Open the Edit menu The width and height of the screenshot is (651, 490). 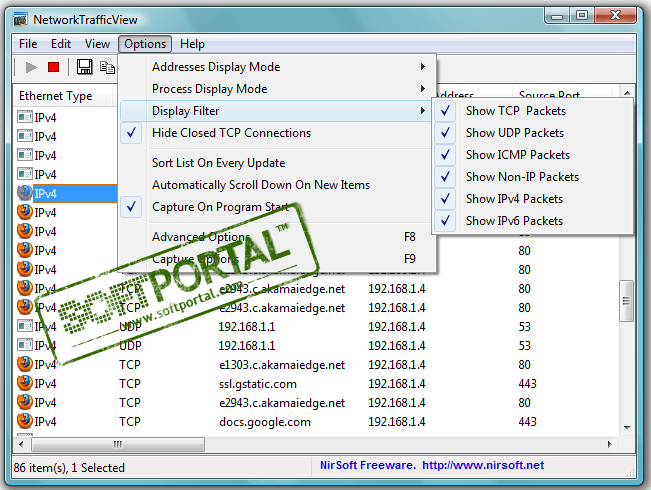[x=61, y=44]
